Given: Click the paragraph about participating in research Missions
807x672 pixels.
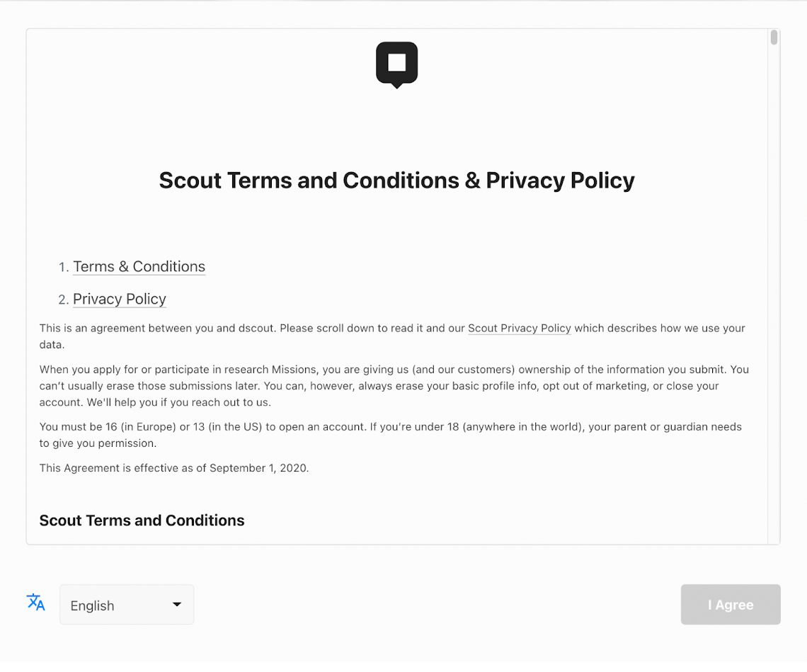Looking at the screenshot, I should coord(394,386).
